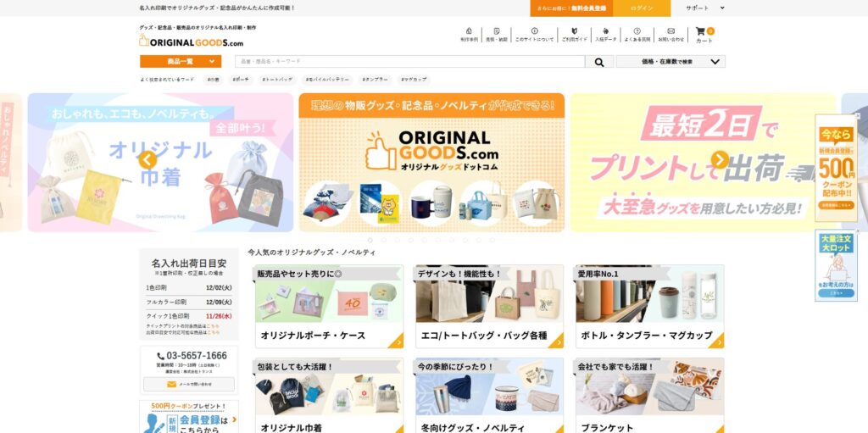The height and width of the screenshot is (433, 868).
Task: Click the 名入れ出荷日目安 heading
Action: coord(189,263)
